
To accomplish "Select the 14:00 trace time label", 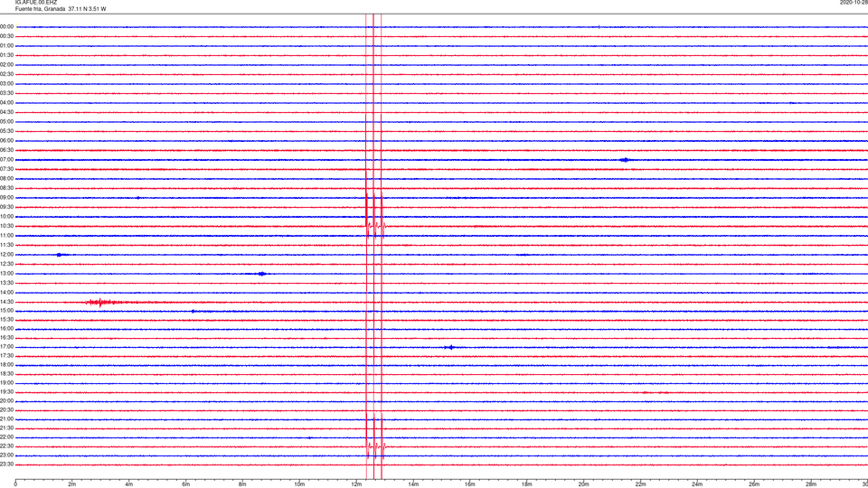I will (x=6, y=292).
